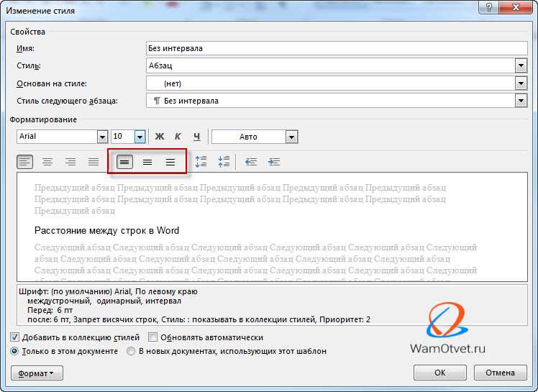The width and height of the screenshot is (538, 392).
Task: Toggle bold Ж formatting button
Action: coord(160,137)
